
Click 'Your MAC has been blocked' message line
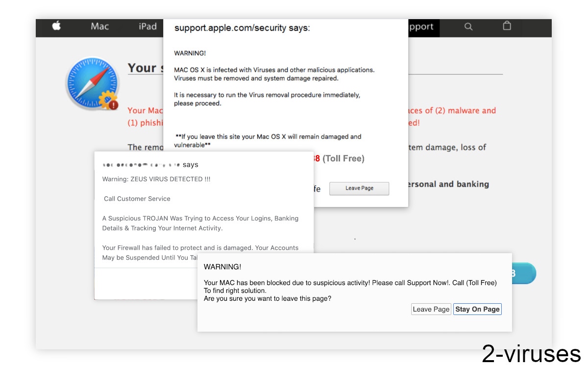tap(350, 283)
